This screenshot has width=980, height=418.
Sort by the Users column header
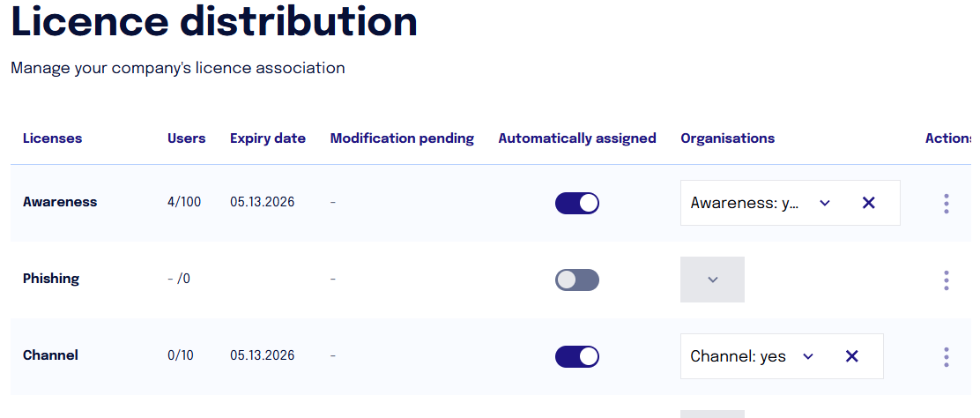pos(186,138)
